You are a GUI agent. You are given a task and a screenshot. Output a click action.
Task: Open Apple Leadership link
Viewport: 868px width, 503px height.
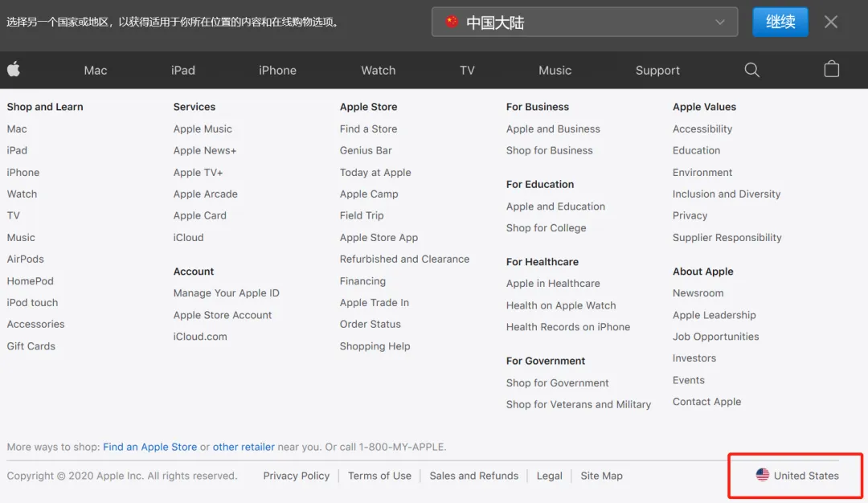click(714, 315)
